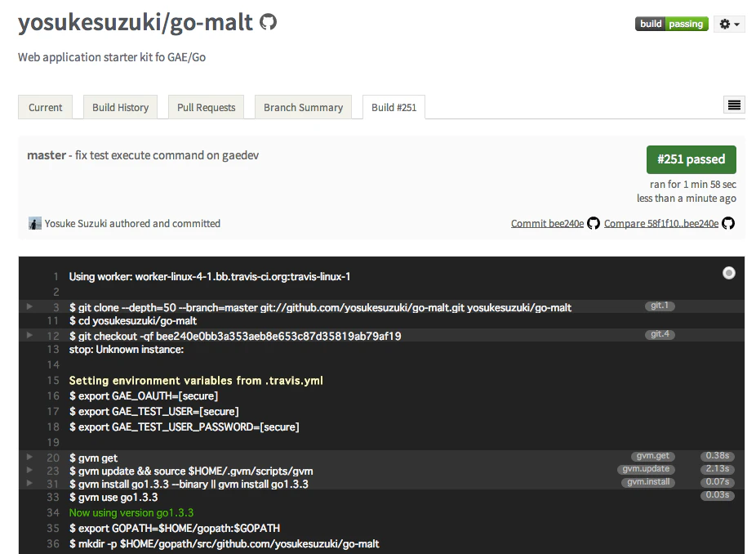756x554 pixels.
Task: Click the 2.13s duration badge
Action: click(x=718, y=468)
